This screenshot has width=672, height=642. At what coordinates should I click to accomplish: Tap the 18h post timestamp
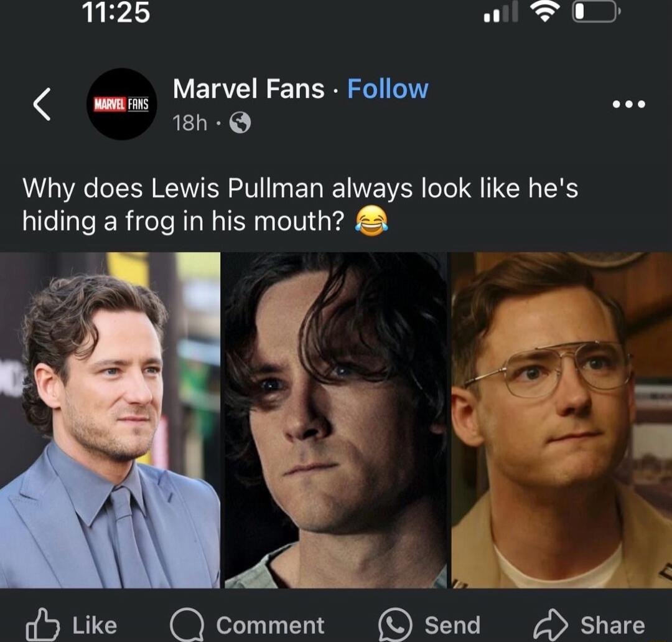coord(190,124)
